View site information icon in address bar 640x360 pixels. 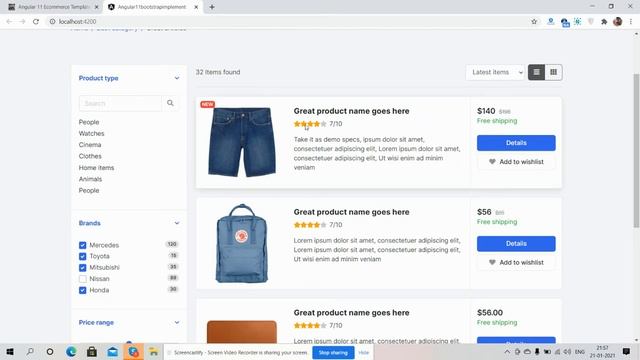[52, 22]
